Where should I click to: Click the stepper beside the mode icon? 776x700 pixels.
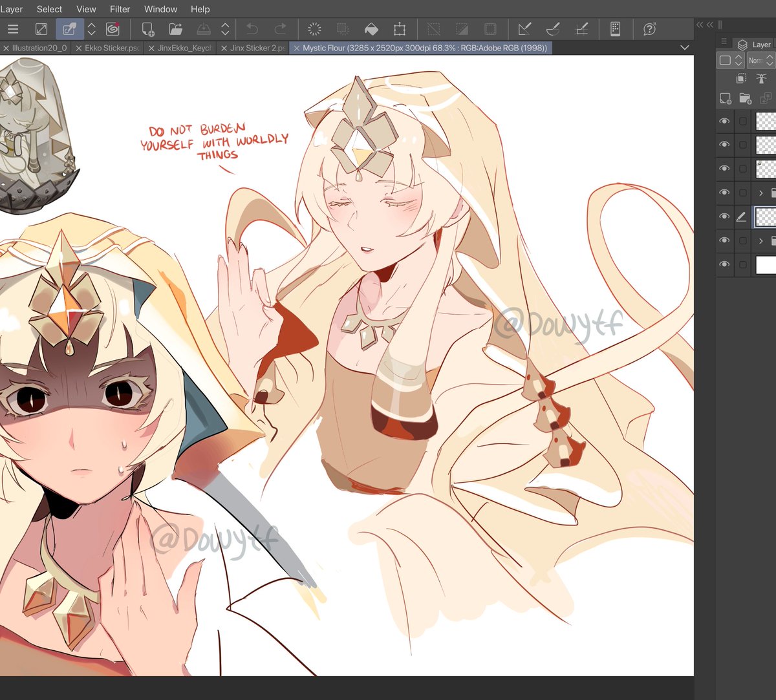coord(92,29)
